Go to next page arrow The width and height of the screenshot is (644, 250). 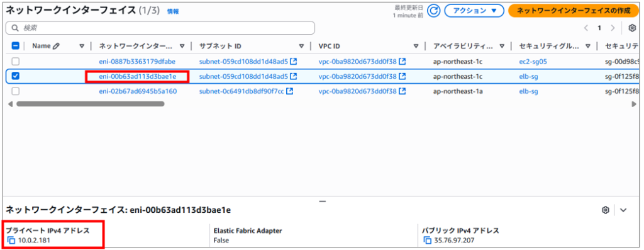pos(613,28)
